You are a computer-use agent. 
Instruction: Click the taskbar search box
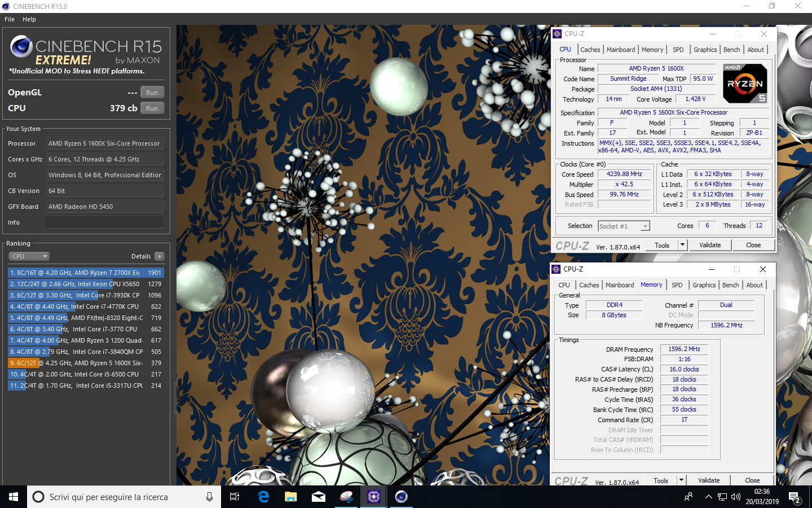click(124, 497)
